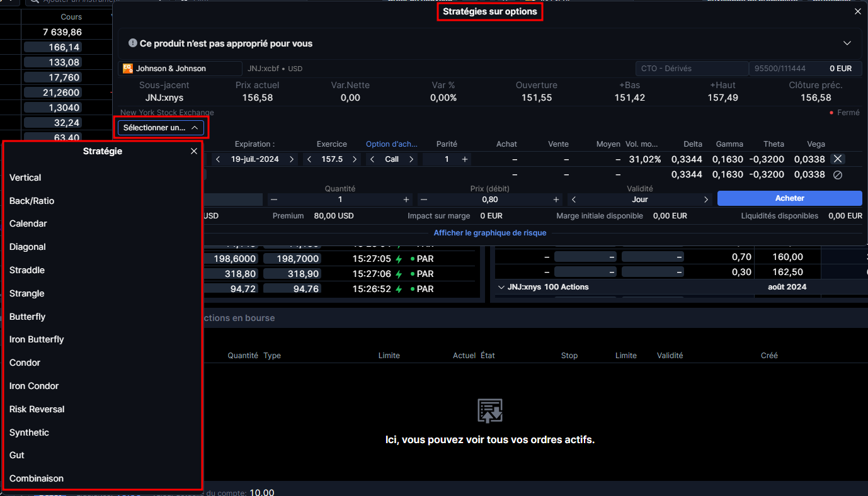The image size is (868, 496).
Task: Click the 166,14 price in Cours column
Action: [x=54, y=47]
